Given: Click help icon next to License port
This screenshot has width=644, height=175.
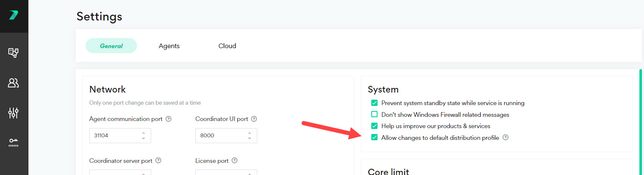Looking at the screenshot, I should point(235,160).
